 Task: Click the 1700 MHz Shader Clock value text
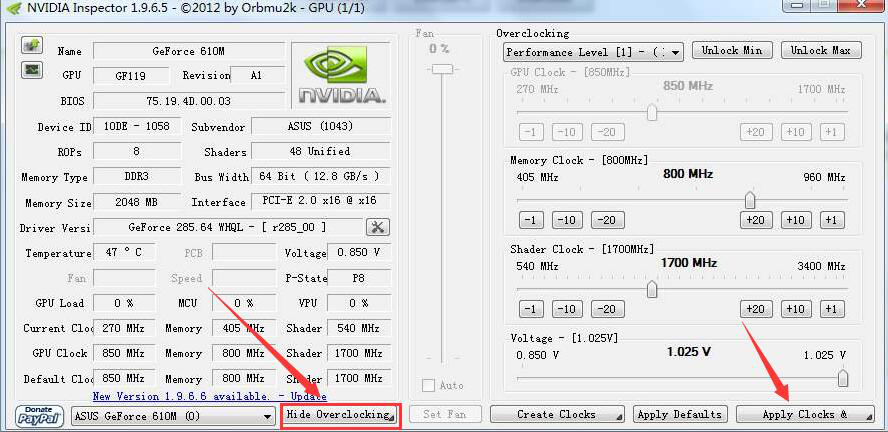689,263
